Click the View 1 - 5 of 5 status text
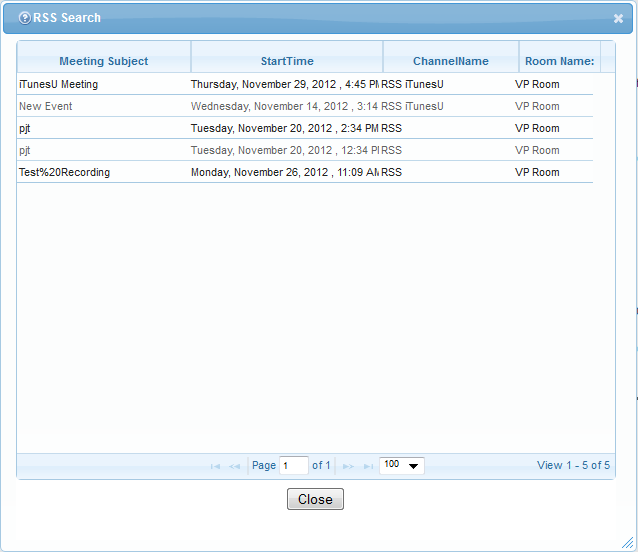 [x=573, y=465]
